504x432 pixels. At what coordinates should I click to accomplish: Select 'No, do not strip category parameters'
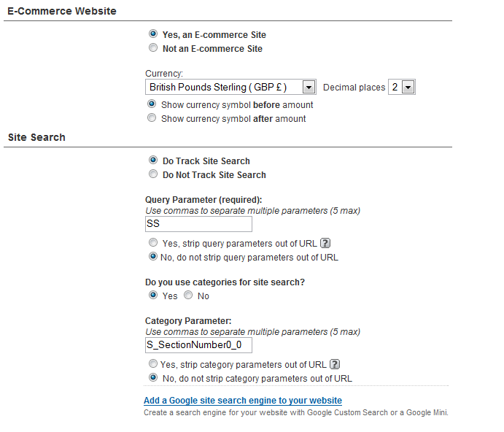[x=153, y=378]
